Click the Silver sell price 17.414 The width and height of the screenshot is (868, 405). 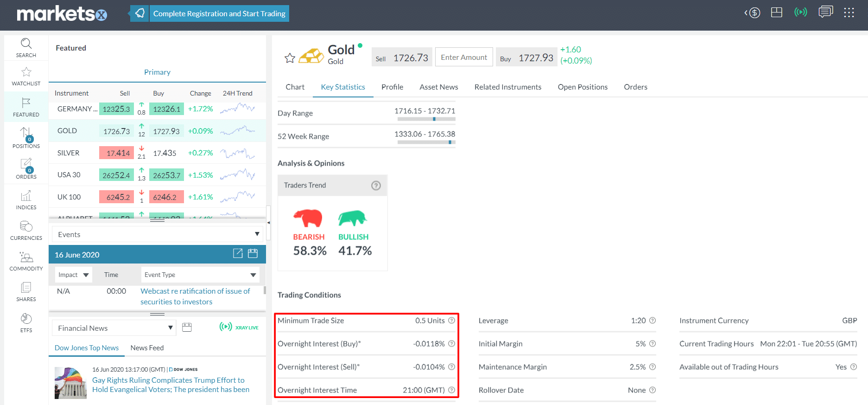click(117, 153)
